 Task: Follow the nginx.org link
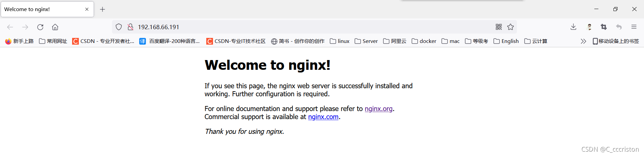click(378, 109)
